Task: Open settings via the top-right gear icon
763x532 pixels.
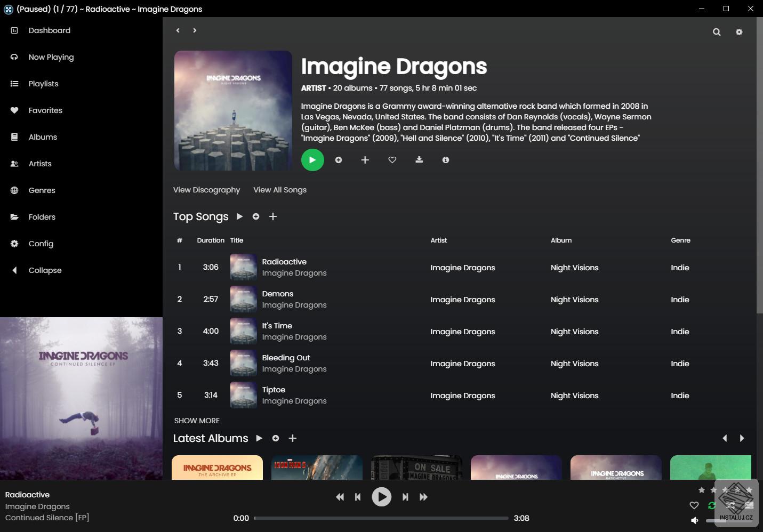Action: (739, 32)
